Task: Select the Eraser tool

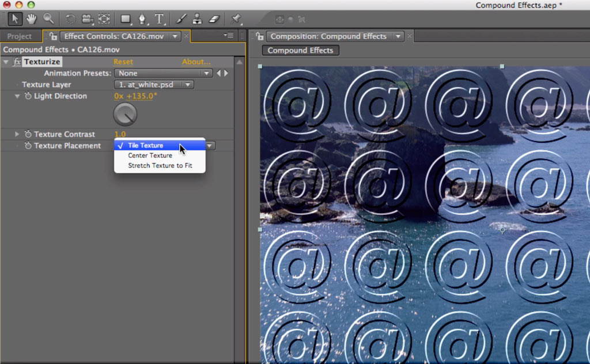Action: click(x=214, y=19)
